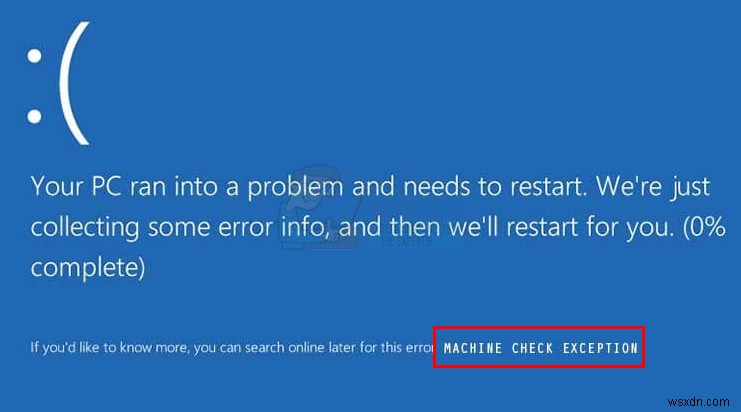Click "We're just" at end of first line
The height and width of the screenshot is (412, 741).
pos(653,187)
